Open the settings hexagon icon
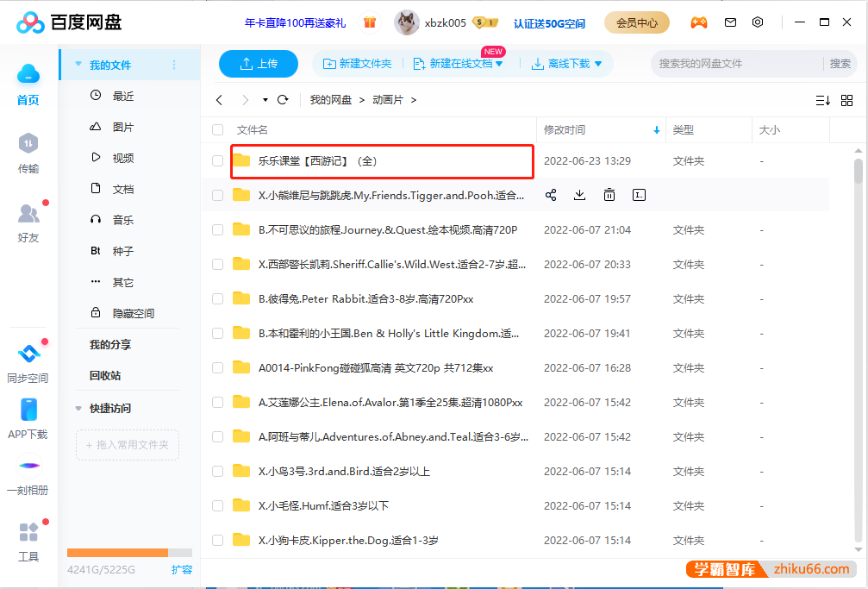The image size is (868, 589). coord(758,22)
